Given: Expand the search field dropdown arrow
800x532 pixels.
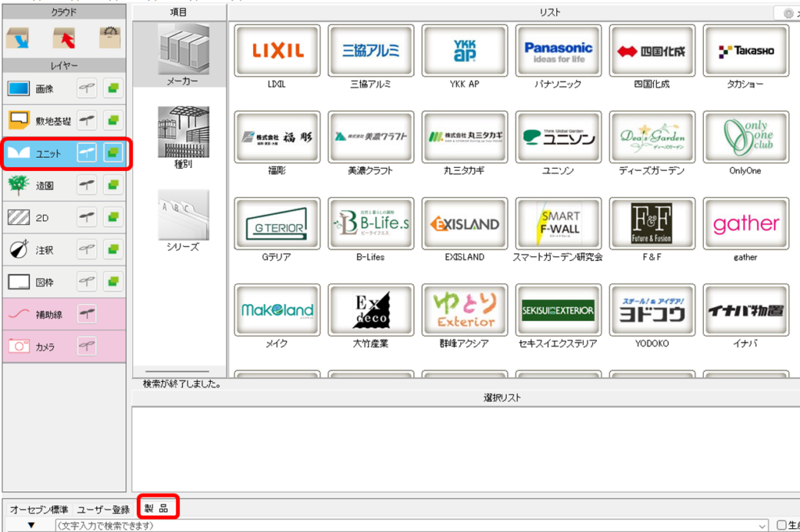Looking at the screenshot, I should [763, 525].
